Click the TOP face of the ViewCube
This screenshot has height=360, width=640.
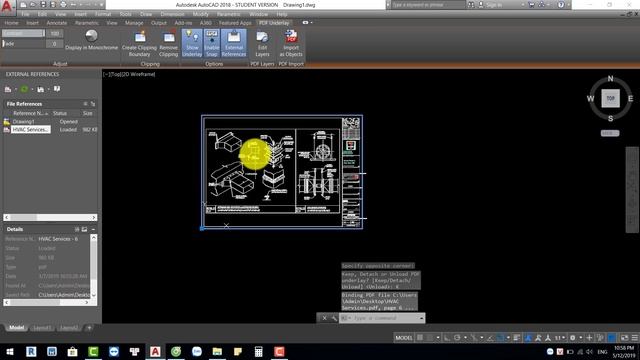pyautogui.click(x=610, y=98)
